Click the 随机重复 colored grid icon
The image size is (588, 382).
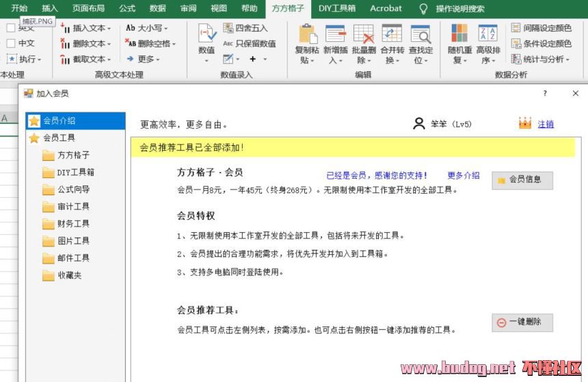459,34
